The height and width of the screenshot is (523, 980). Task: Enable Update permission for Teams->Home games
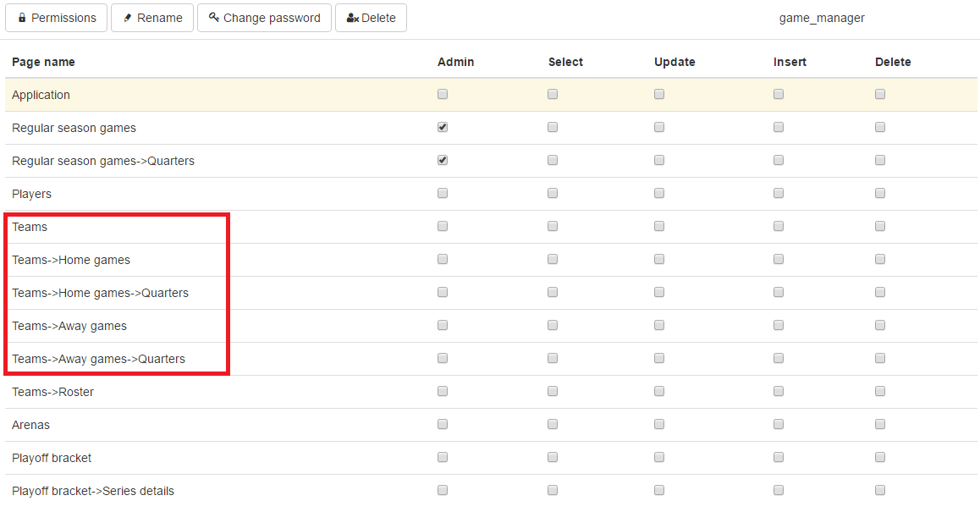click(659, 259)
